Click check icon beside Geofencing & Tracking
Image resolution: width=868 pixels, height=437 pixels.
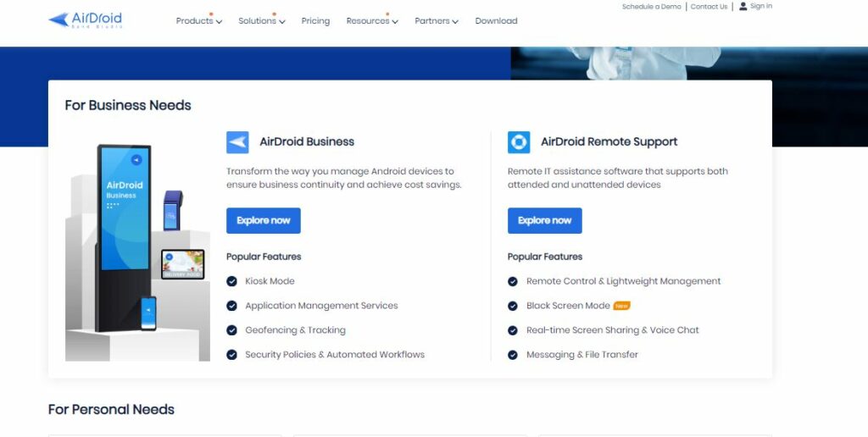[x=232, y=330]
